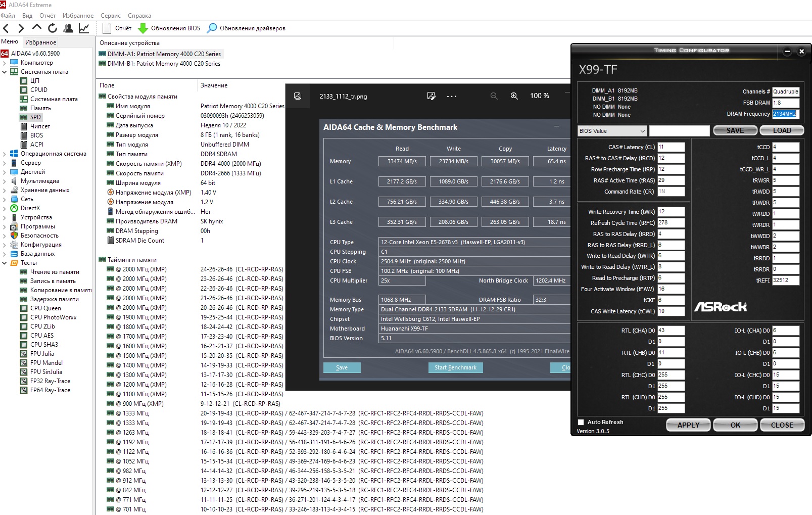Click OK in Timing Configurator
Viewport: 812px width, 515px height.
point(735,425)
